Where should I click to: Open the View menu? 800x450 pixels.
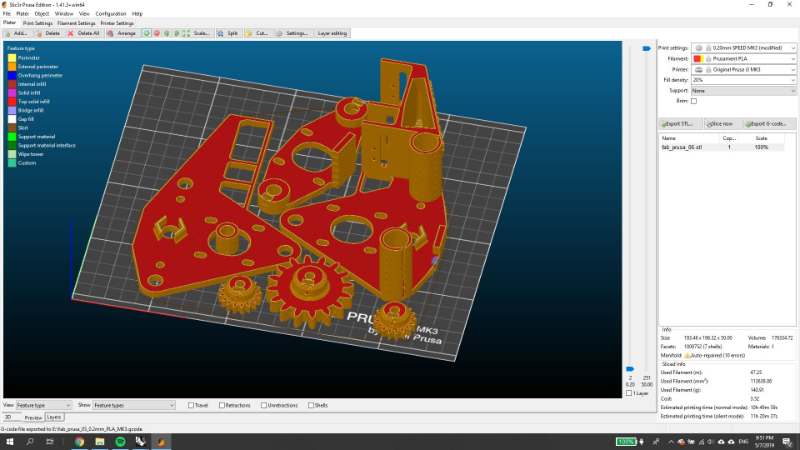click(x=84, y=14)
